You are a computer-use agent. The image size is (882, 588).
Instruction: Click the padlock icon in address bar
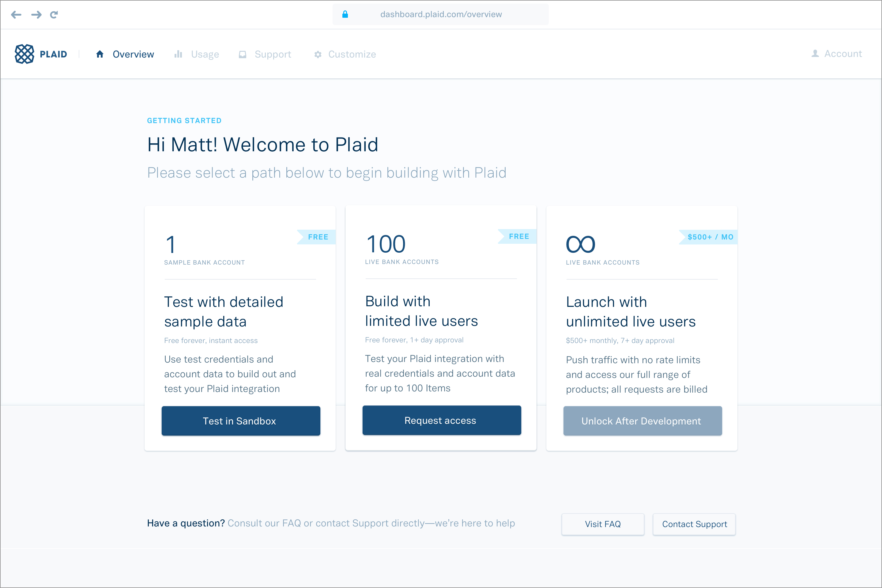tap(345, 14)
